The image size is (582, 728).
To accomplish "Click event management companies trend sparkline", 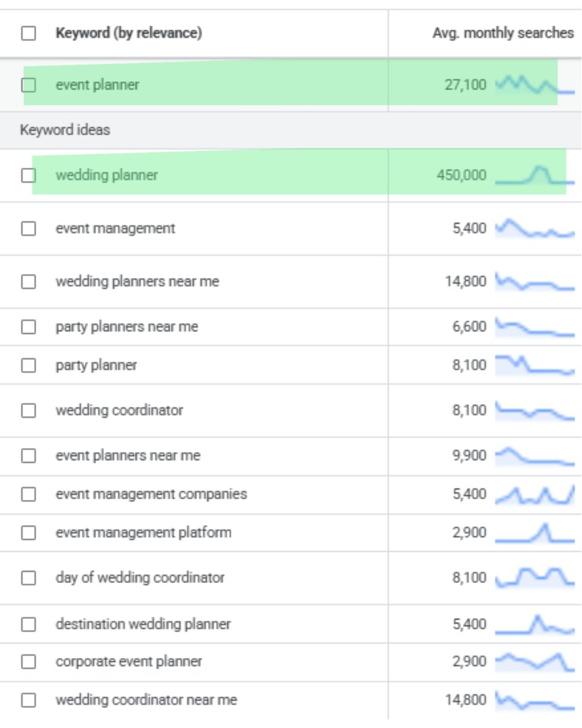I will coord(534,495).
